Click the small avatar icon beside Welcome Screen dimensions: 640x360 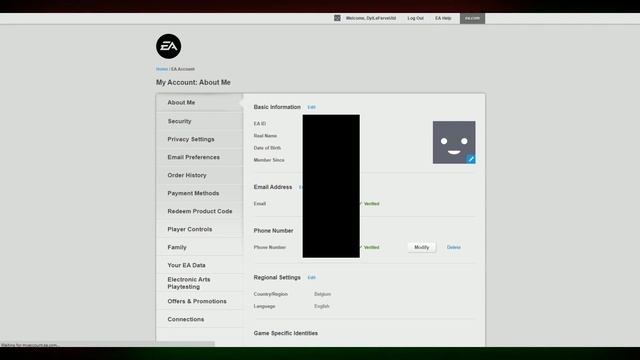(x=337, y=18)
